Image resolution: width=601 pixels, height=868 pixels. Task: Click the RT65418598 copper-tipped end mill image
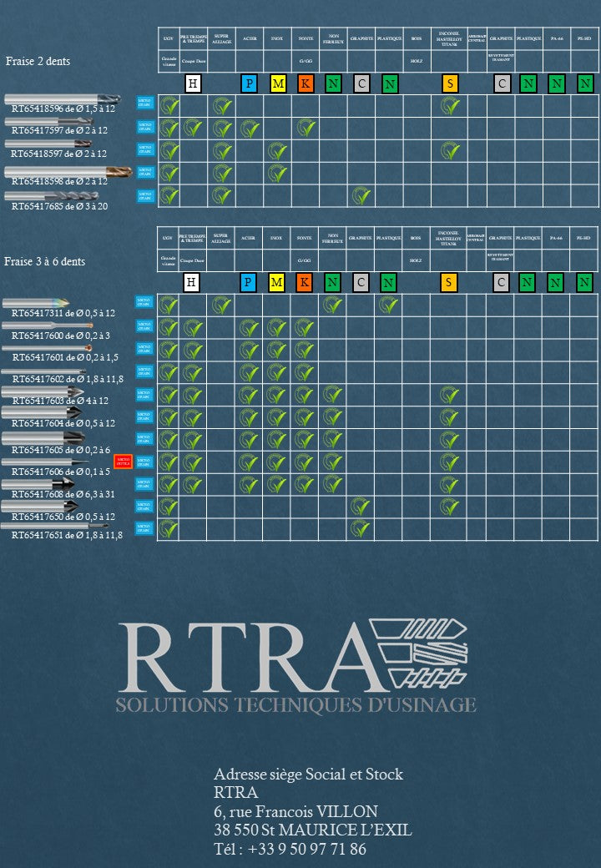coord(68,172)
